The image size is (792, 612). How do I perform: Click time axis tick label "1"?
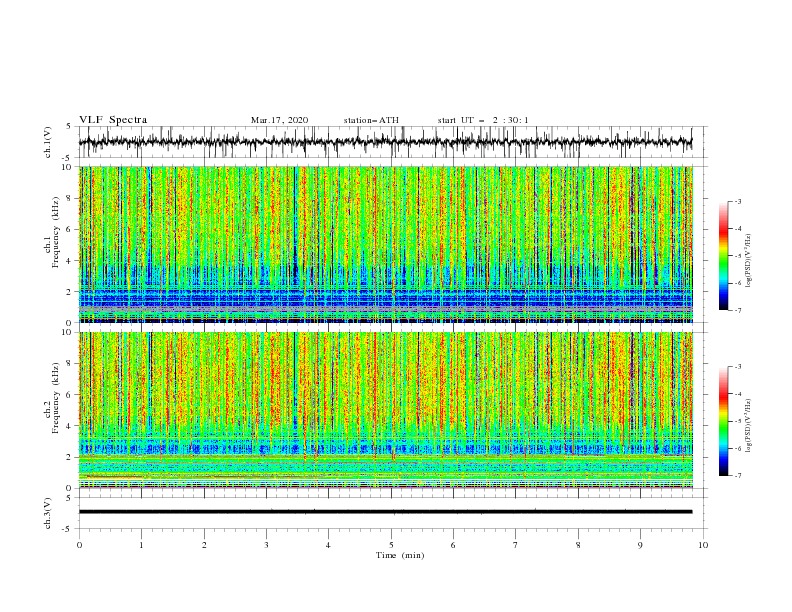142,545
